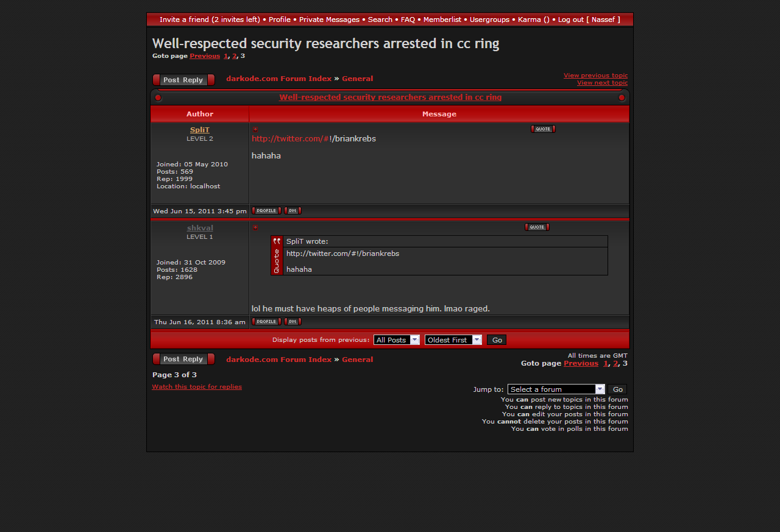Select Usergroups in the top navigation

pos(489,20)
